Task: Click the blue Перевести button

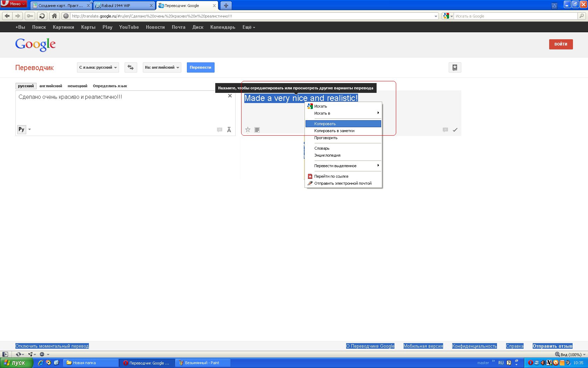Action: (201, 67)
